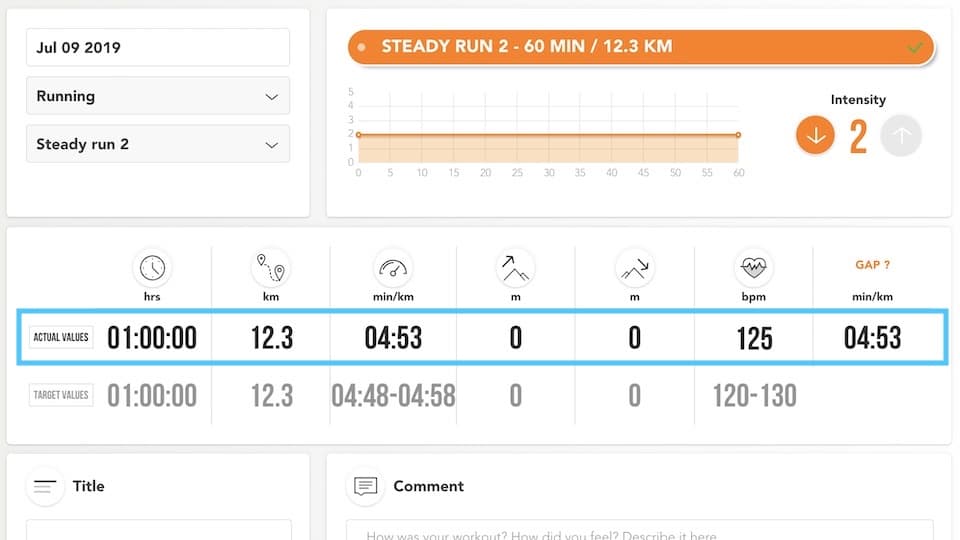Click the distance route pin icon
This screenshot has height=540, width=960.
271,268
